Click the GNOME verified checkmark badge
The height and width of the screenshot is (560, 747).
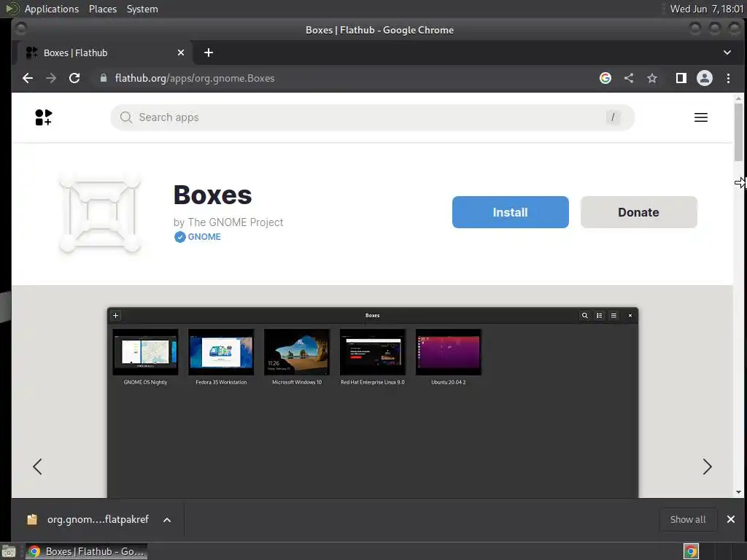pyautogui.click(x=179, y=237)
